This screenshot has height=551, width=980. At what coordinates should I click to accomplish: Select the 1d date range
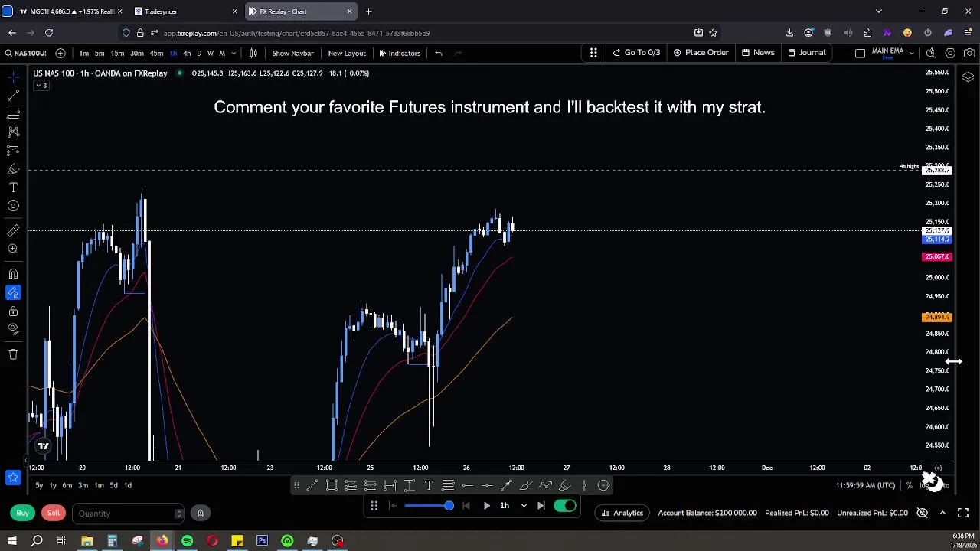point(128,485)
